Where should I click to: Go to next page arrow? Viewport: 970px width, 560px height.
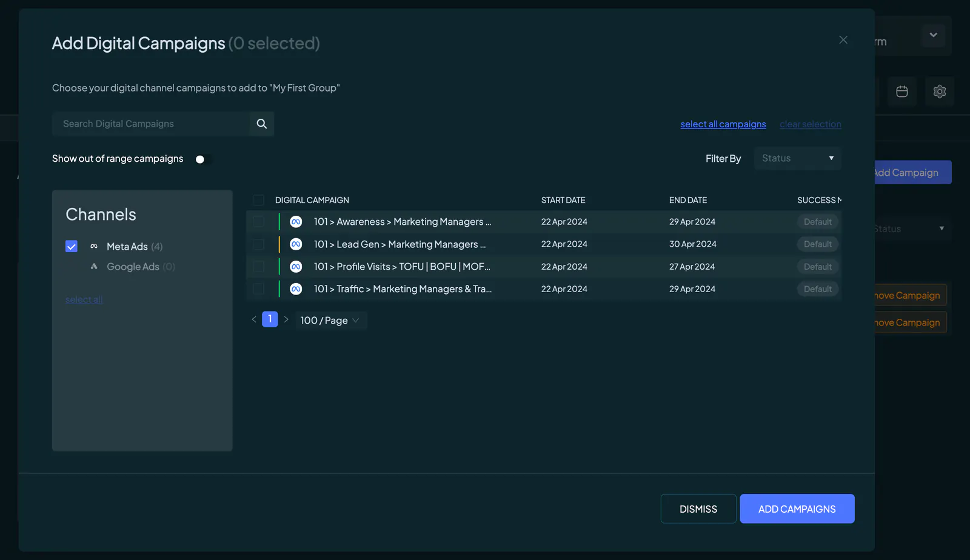pos(286,319)
